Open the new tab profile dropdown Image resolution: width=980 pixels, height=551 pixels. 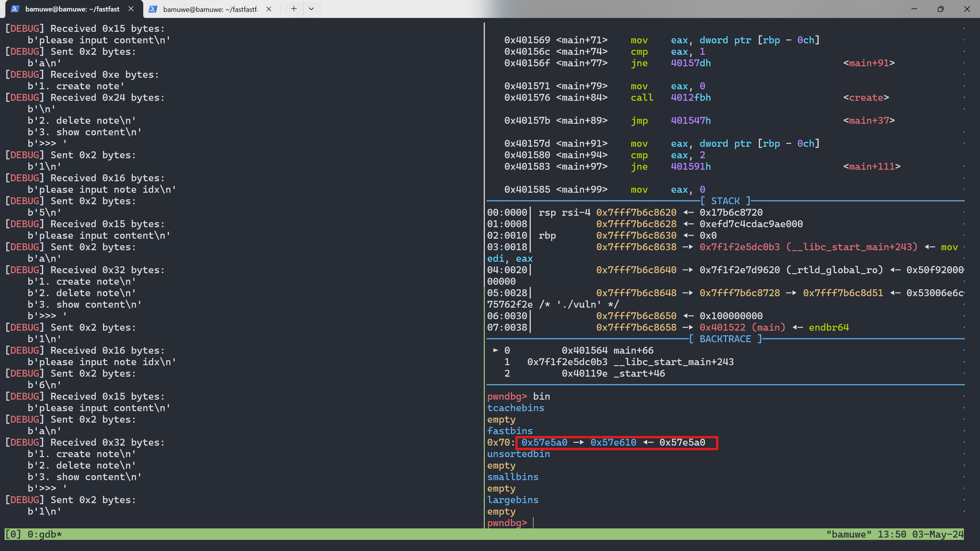(x=311, y=9)
